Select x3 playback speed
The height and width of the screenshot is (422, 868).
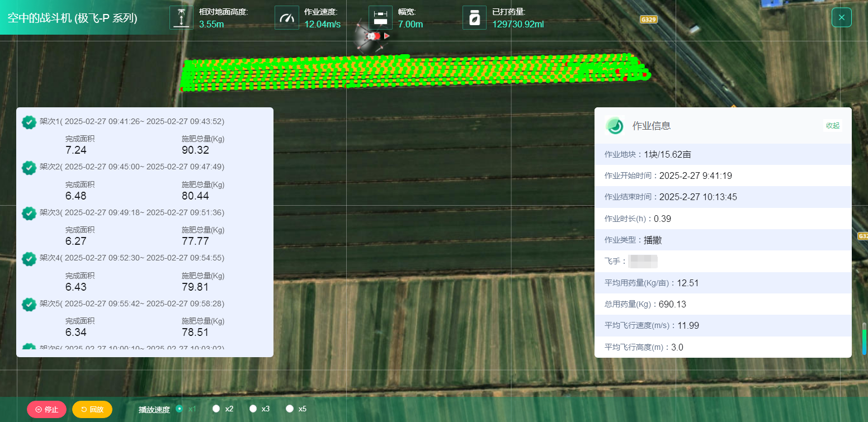[x=253, y=409]
